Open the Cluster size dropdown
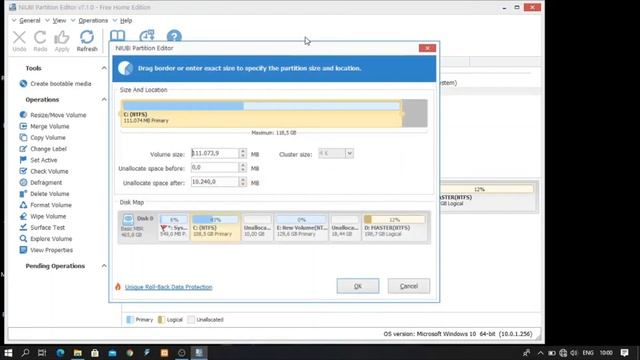This screenshot has width=640, height=360. (349, 153)
